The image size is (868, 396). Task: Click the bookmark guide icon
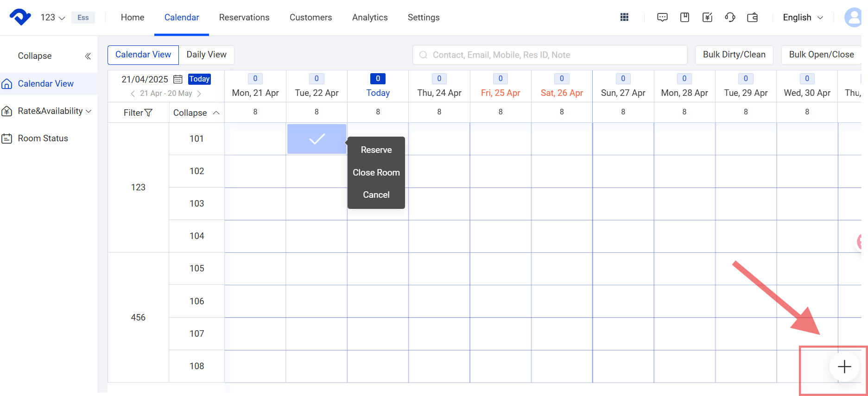click(684, 18)
